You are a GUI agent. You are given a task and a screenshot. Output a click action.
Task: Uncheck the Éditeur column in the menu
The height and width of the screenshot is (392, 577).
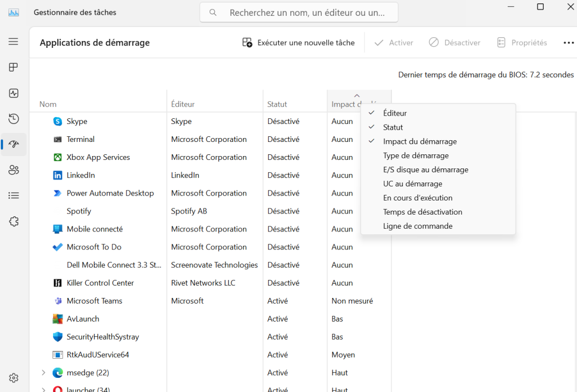click(438, 113)
